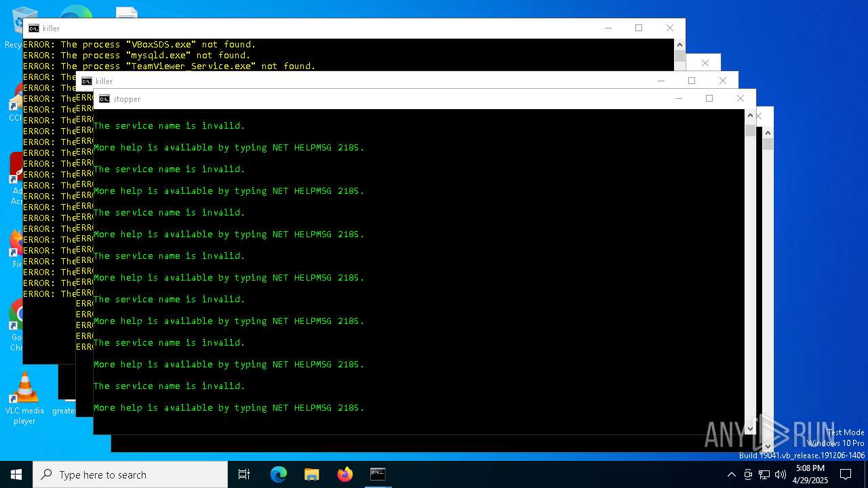Minimize the back killer window
This screenshot has width=868, height=488.
coord(608,28)
